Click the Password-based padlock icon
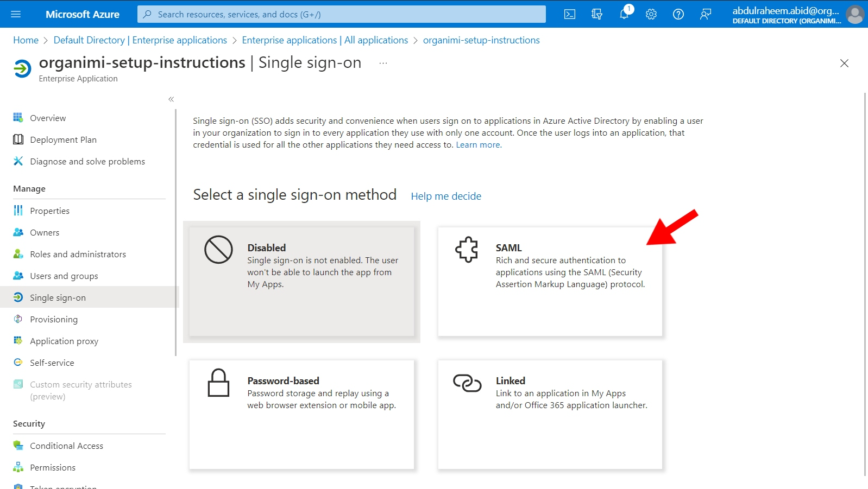 pyautogui.click(x=218, y=383)
